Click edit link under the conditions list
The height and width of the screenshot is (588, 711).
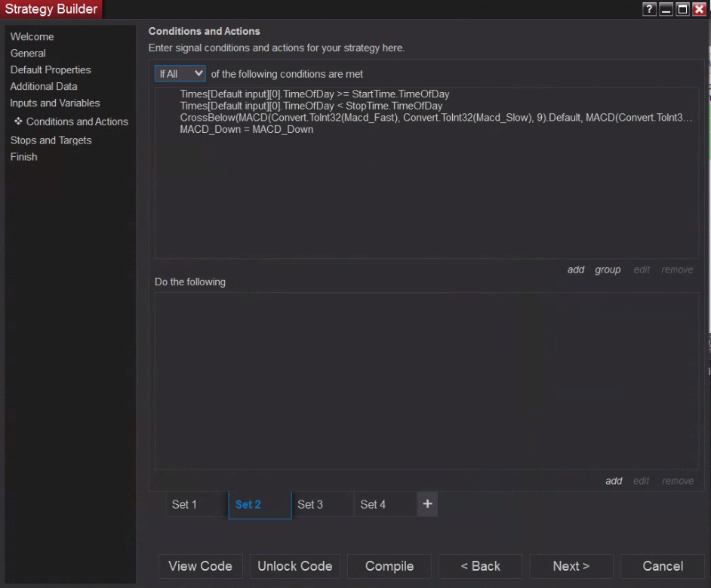(x=642, y=269)
